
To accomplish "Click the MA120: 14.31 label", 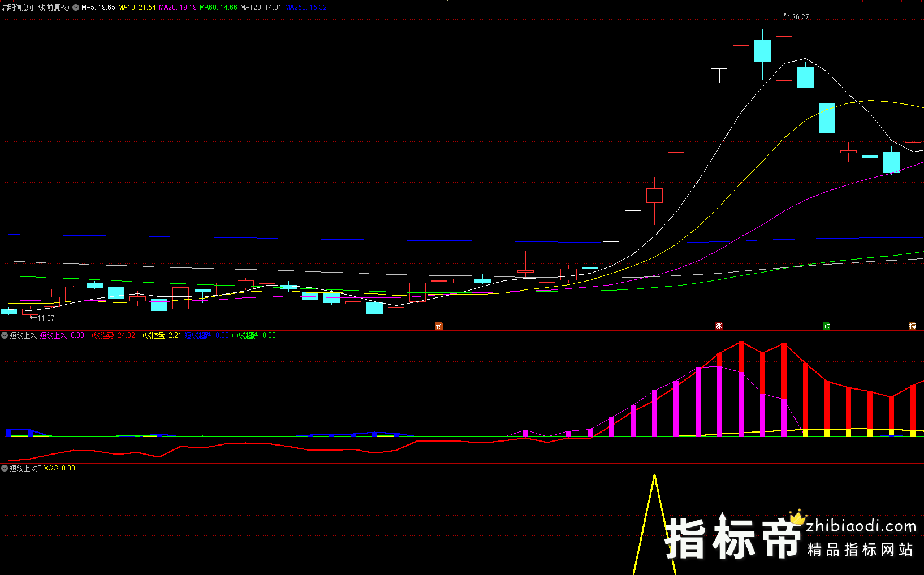I will click(x=261, y=7).
